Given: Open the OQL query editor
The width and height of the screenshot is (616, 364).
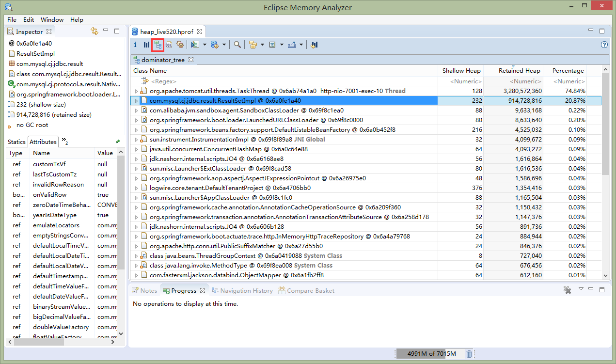Looking at the screenshot, I should [x=169, y=45].
